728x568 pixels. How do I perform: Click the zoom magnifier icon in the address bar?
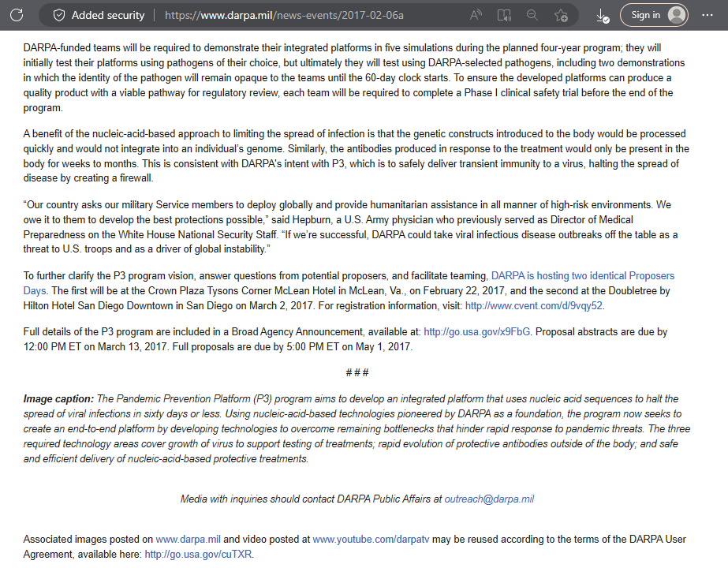coord(532,15)
